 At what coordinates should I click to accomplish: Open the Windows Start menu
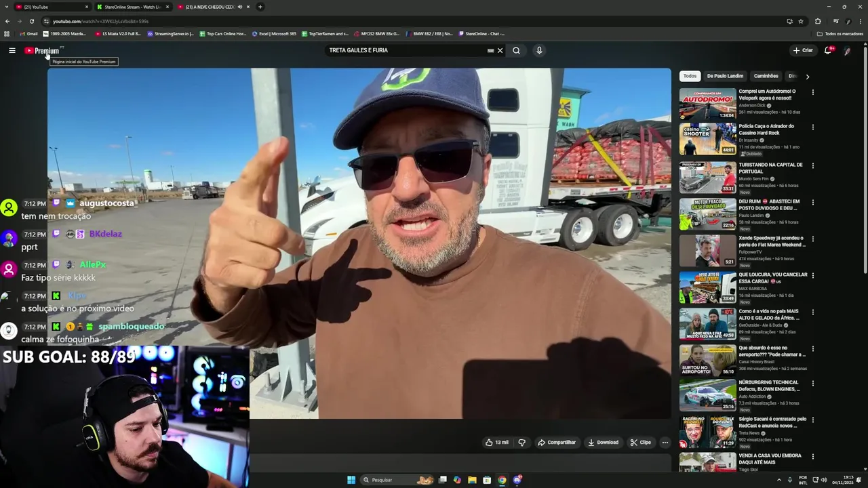[x=351, y=480]
